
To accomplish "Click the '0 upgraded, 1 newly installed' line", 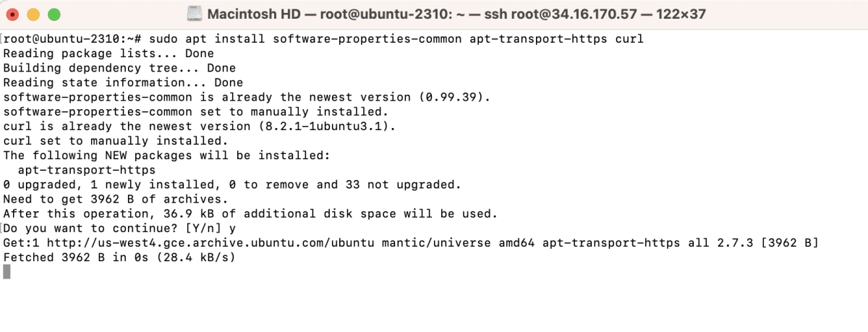I will click(231, 184).
